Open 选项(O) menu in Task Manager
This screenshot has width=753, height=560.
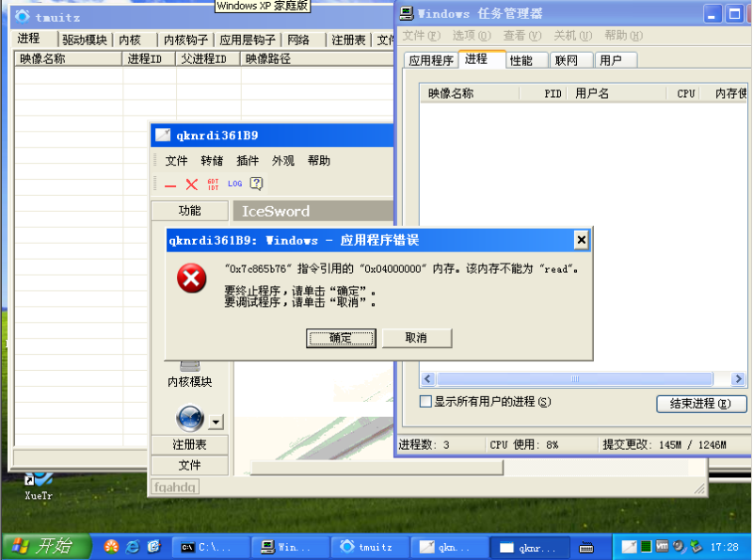coord(472,36)
